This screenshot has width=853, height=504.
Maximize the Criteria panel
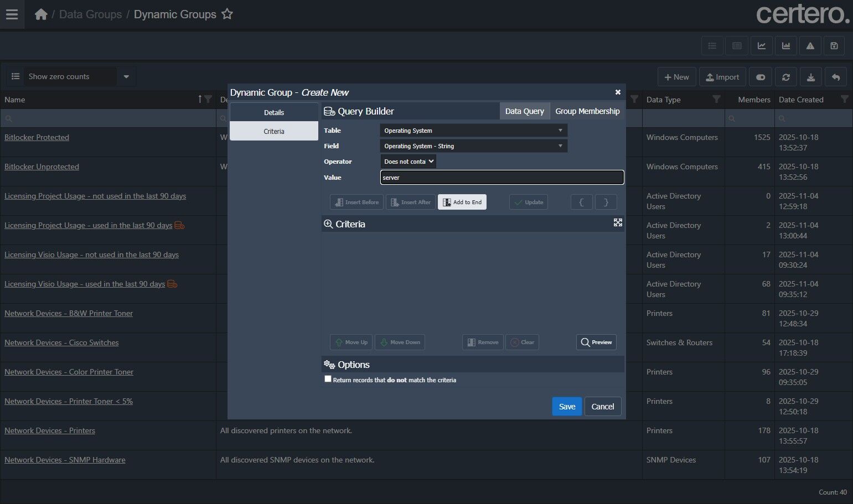click(x=618, y=222)
